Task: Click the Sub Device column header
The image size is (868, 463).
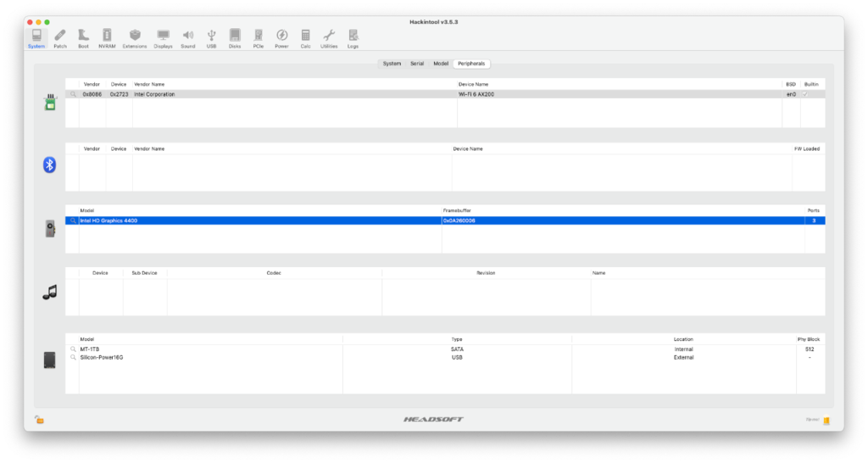Action: (144, 273)
